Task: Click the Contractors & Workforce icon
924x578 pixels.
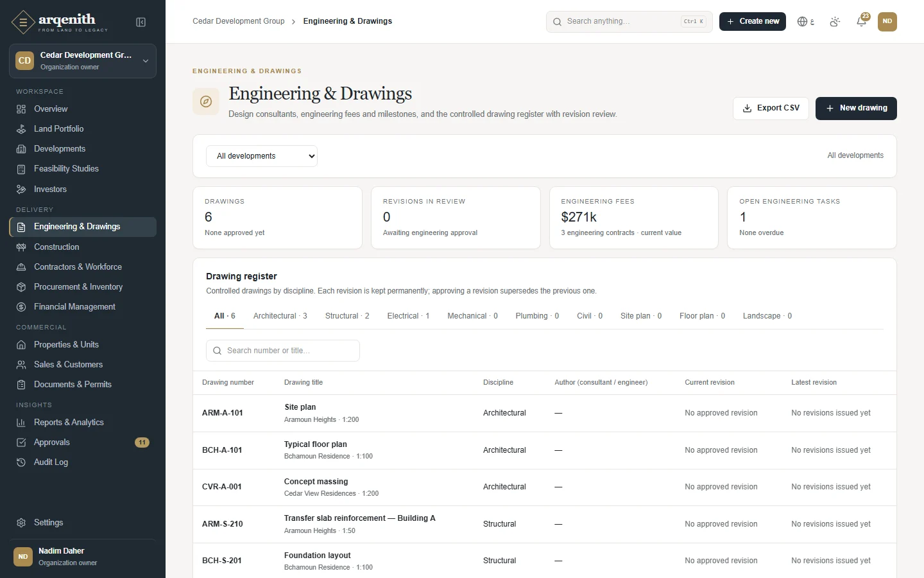Action: (x=21, y=267)
